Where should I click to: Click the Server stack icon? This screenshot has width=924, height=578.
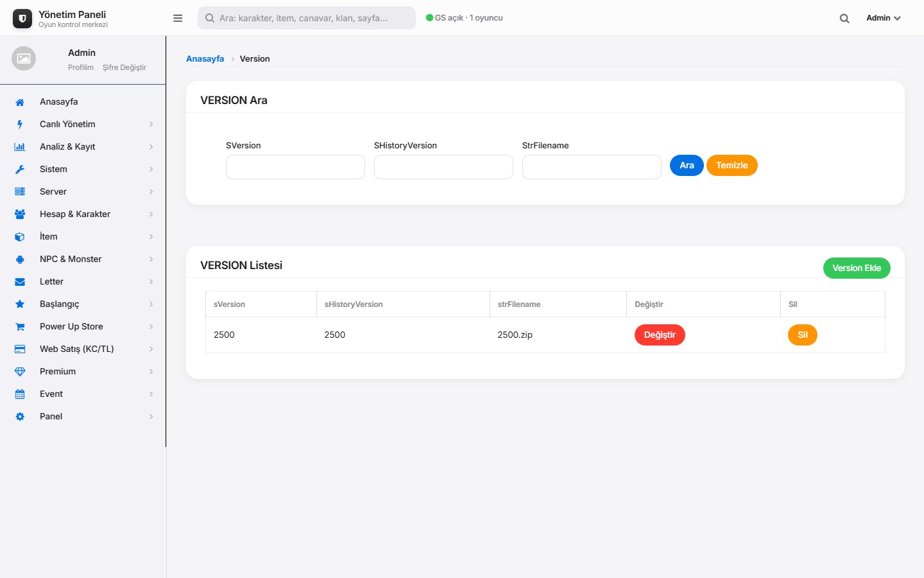pos(20,192)
